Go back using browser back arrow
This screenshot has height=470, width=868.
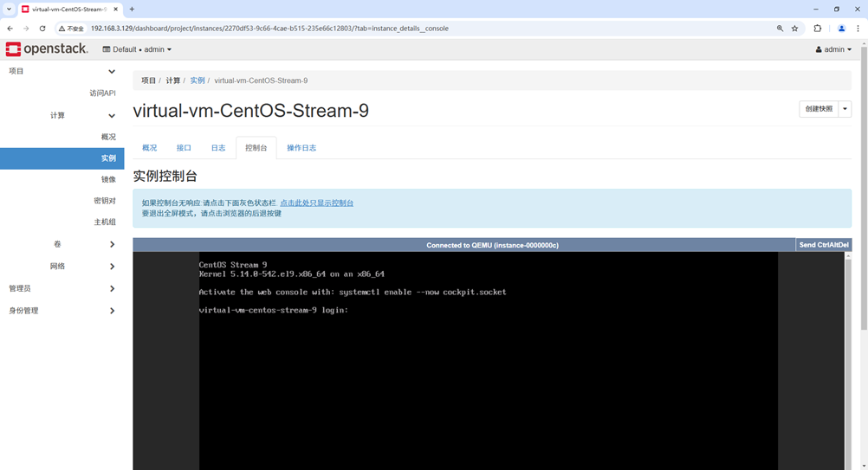click(x=10, y=29)
